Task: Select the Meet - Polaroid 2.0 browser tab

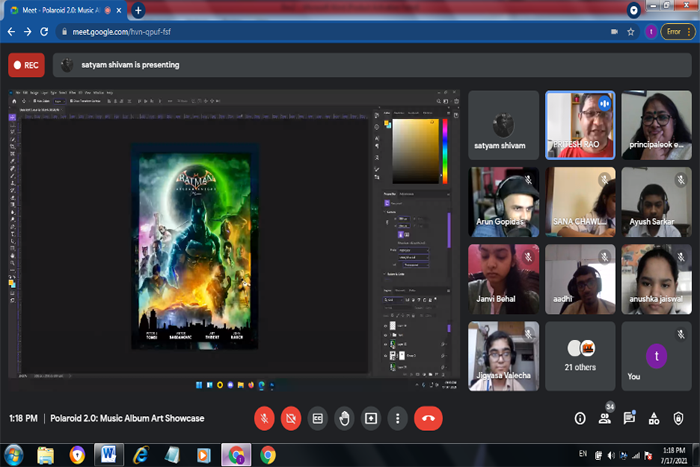Action: coord(66,10)
